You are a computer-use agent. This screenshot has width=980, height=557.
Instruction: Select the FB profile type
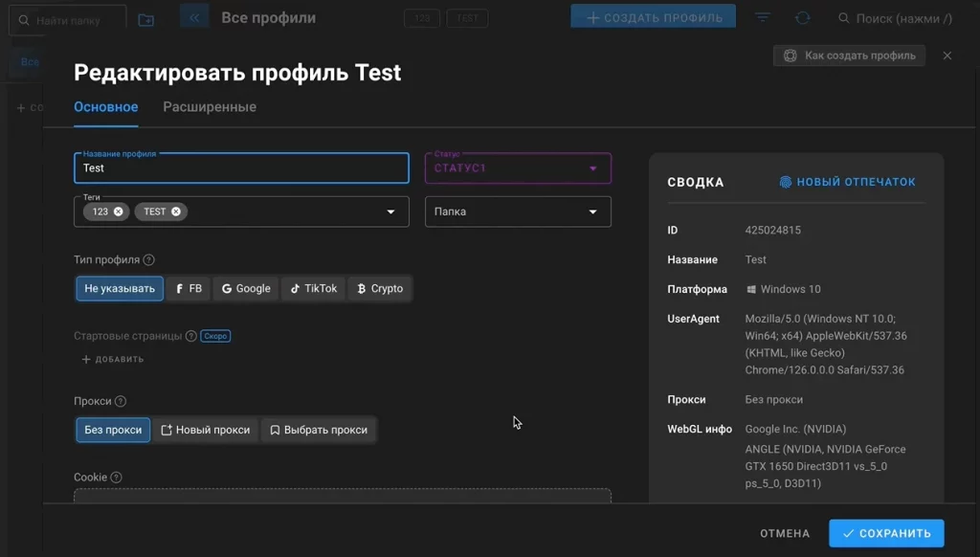pos(188,288)
